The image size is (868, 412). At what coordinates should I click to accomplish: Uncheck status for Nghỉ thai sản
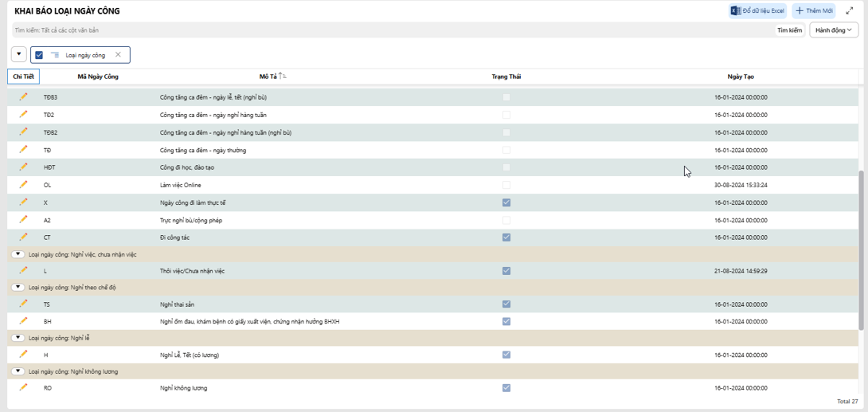tap(506, 304)
